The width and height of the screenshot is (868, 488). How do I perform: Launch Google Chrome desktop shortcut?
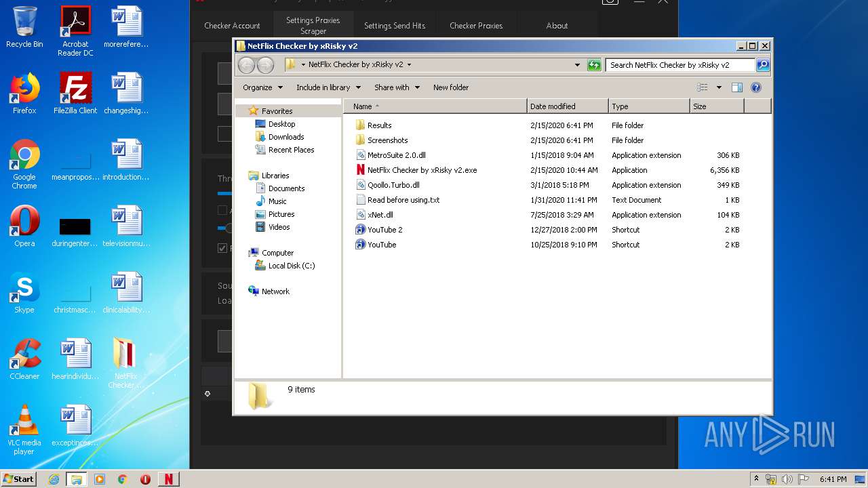pyautogui.click(x=24, y=164)
